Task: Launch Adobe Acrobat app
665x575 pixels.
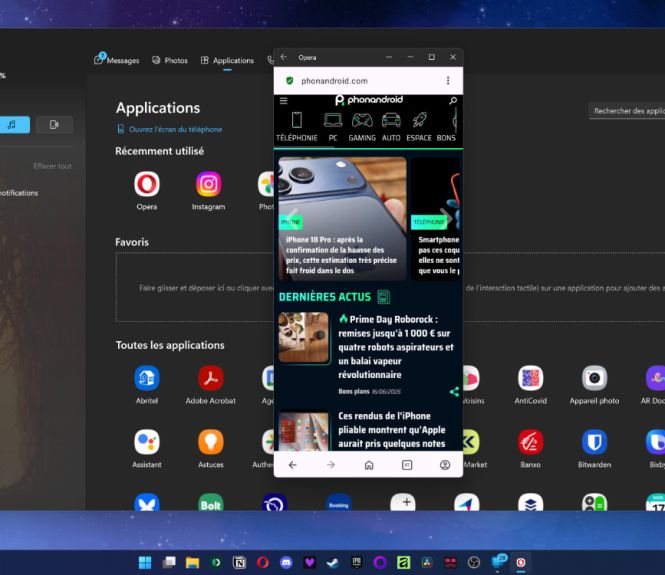Action: click(211, 378)
